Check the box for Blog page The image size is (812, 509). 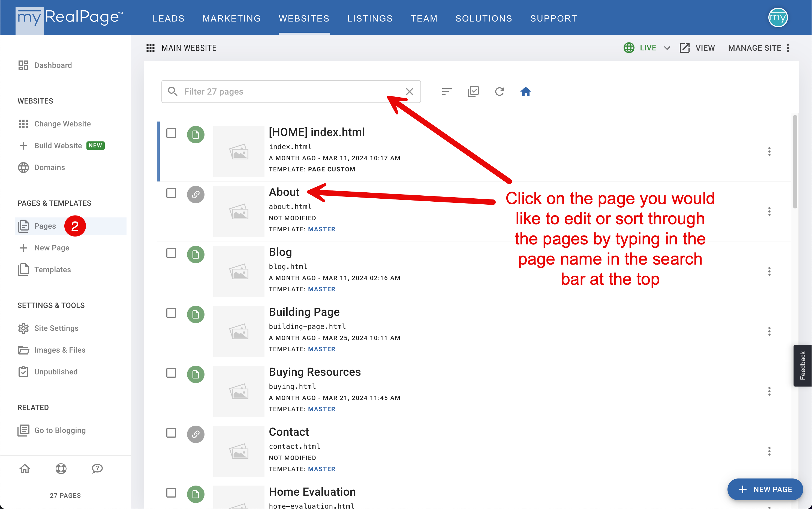coord(171,253)
